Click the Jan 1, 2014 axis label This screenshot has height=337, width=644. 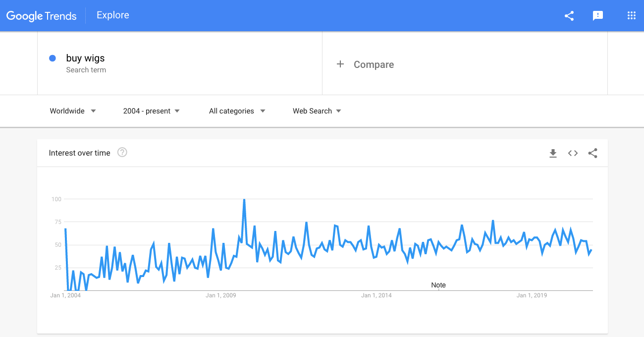(x=376, y=295)
